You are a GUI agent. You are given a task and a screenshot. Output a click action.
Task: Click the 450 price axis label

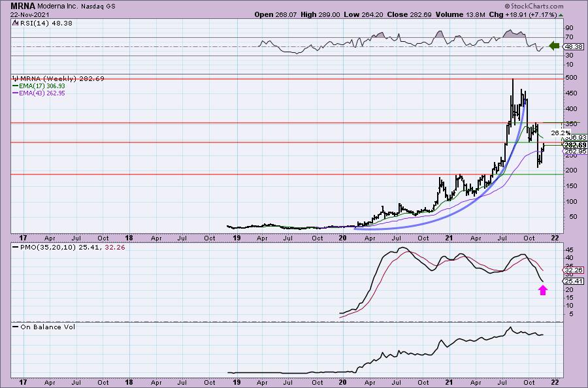(x=572, y=93)
